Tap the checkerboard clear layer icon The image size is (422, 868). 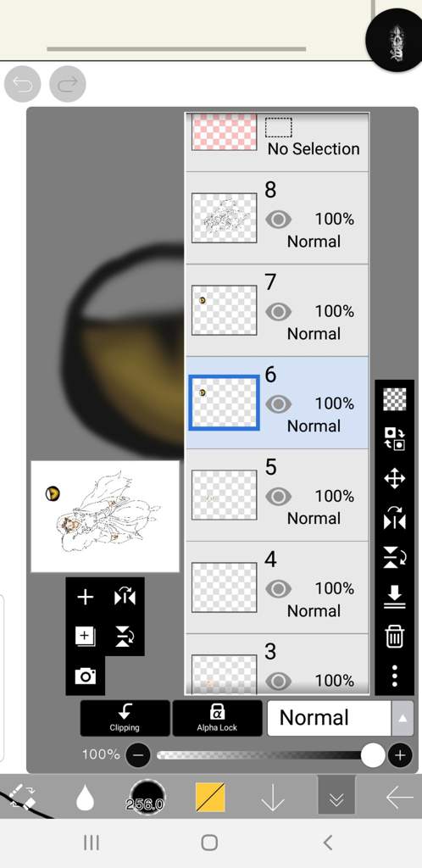(x=394, y=399)
